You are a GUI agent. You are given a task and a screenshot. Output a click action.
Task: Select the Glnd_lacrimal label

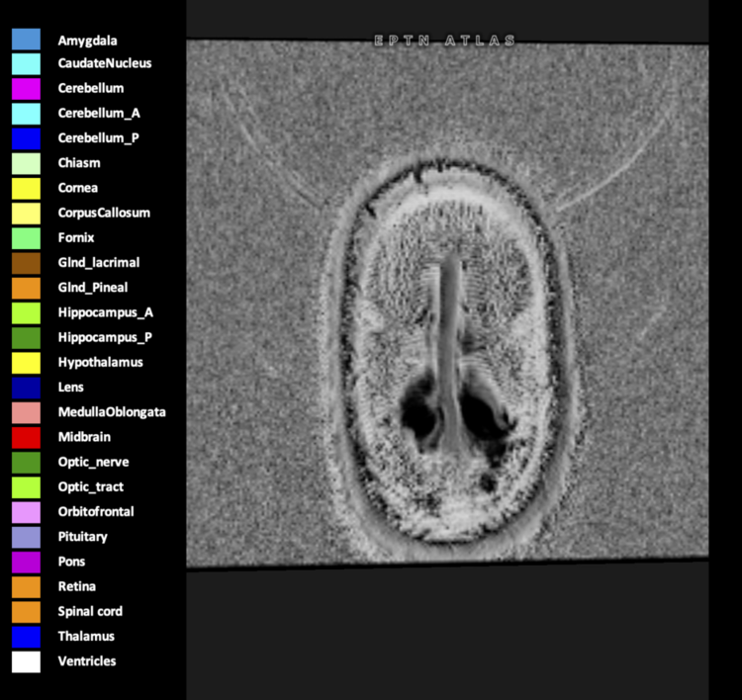99,263
